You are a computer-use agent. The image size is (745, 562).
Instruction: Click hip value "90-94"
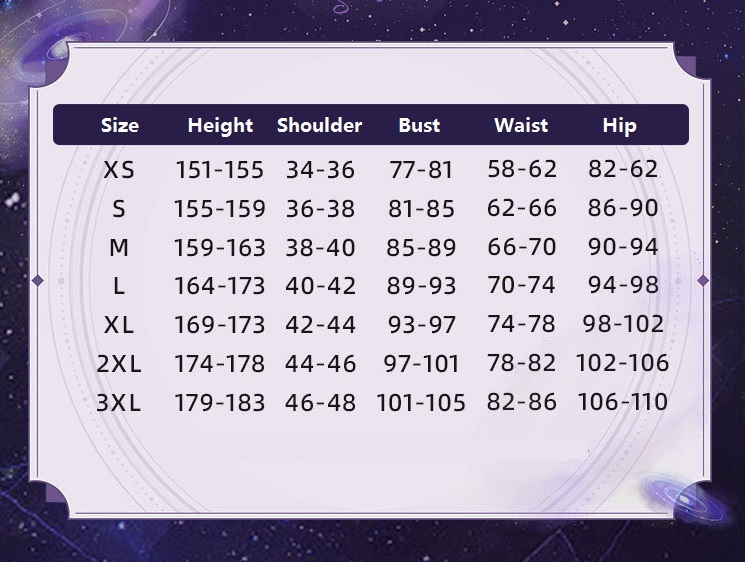click(623, 247)
